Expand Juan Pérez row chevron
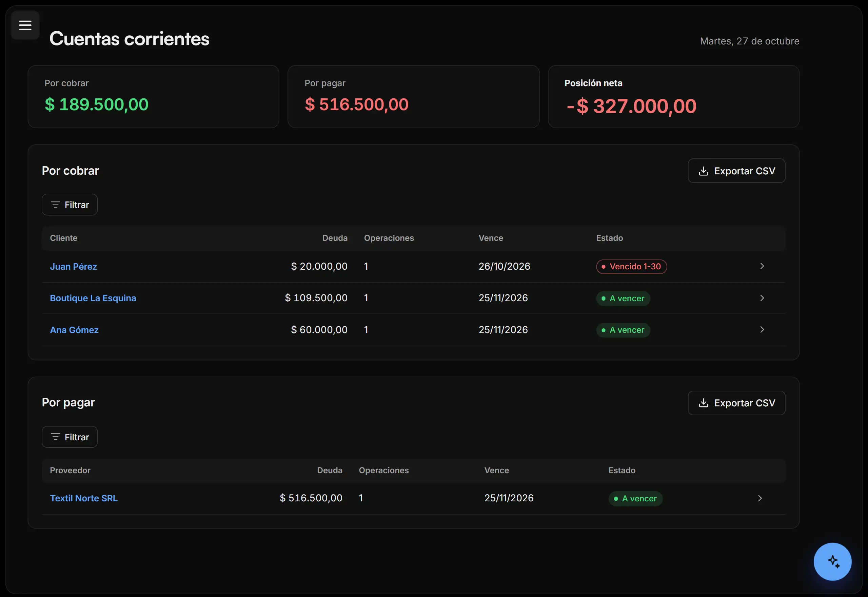The image size is (868, 597). (x=762, y=266)
